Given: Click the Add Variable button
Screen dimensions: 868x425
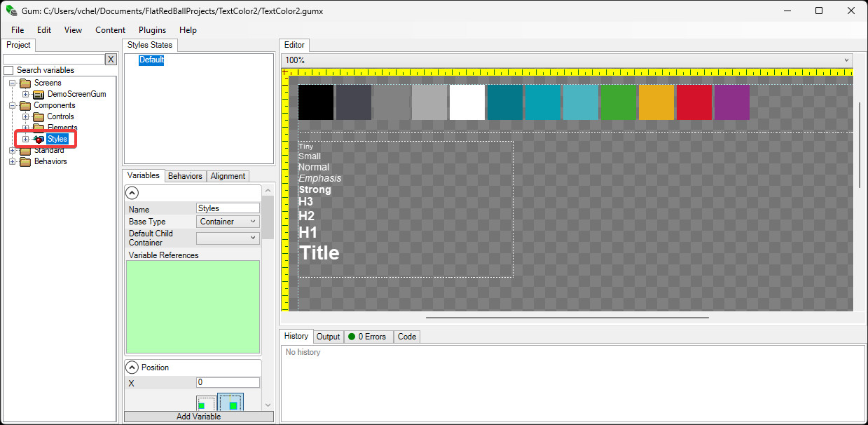Looking at the screenshot, I should tap(199, 417).
